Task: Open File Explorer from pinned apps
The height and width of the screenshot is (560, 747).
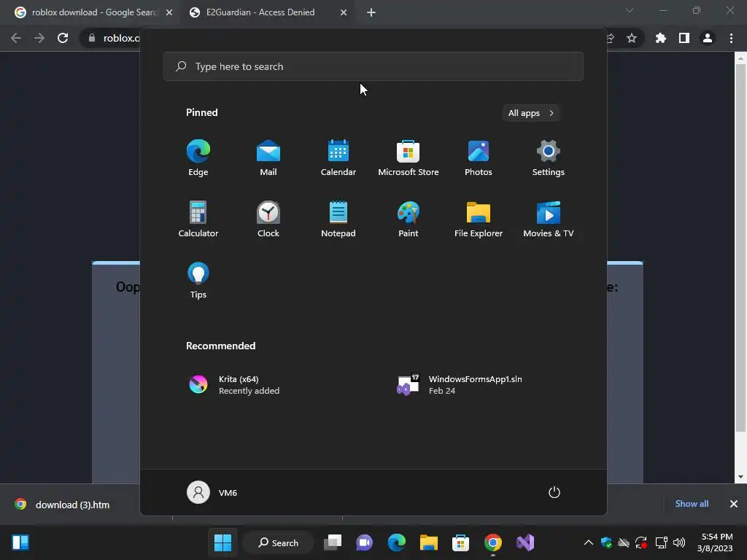Action: [479, 219]
